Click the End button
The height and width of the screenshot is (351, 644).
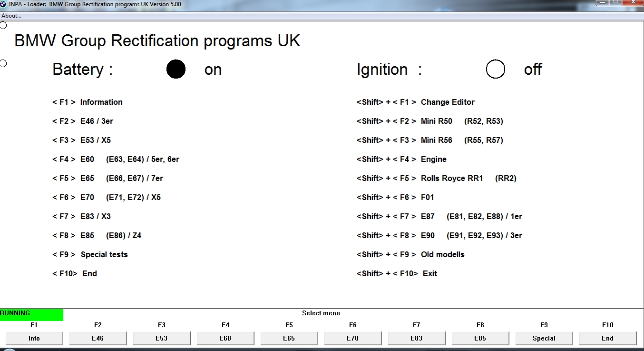(x=608, y=338)
